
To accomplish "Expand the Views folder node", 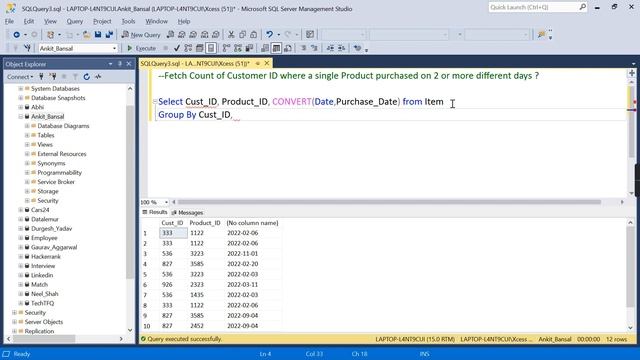I will point(27,145).
